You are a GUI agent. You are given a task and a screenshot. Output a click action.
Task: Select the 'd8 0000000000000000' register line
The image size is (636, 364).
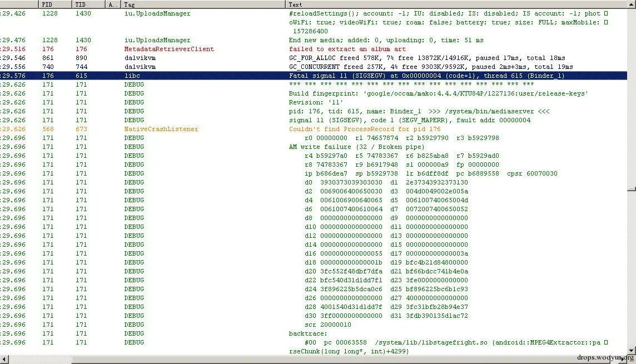[386, 218]
